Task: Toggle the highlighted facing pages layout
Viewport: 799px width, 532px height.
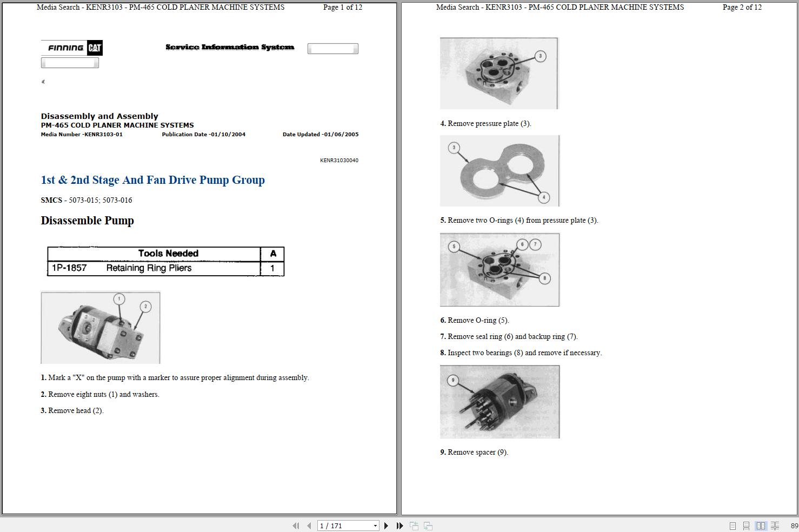Action: tap(761, 525)
